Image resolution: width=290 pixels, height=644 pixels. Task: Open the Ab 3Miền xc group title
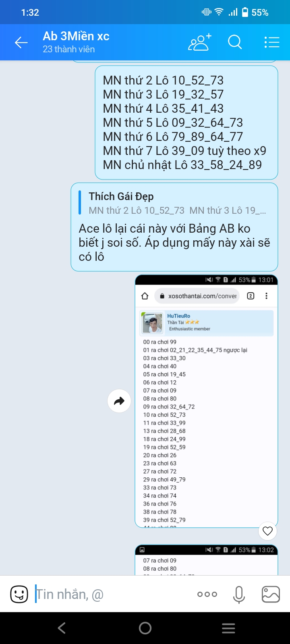tap(76, 36)
